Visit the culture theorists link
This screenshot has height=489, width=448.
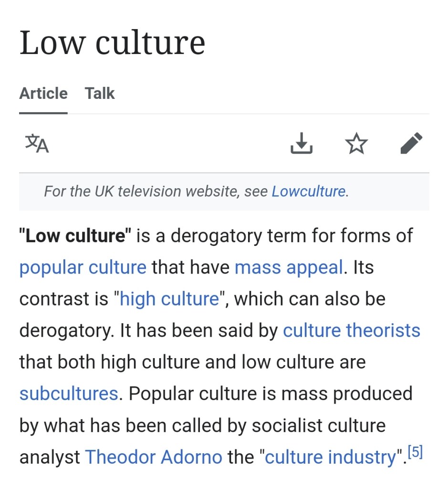pos(352,330)
